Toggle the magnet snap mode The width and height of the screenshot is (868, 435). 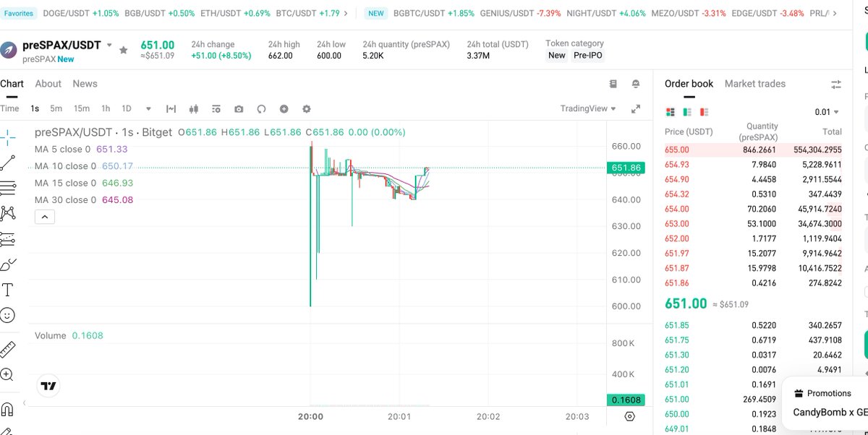(x=7, y=410)
